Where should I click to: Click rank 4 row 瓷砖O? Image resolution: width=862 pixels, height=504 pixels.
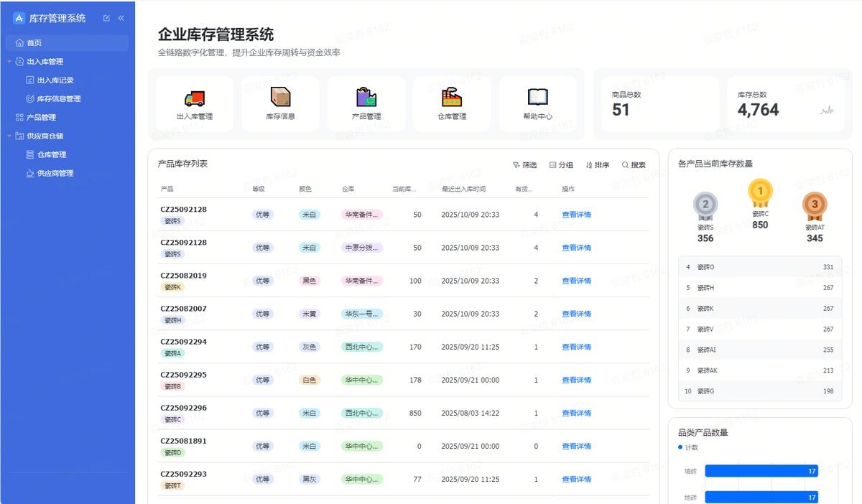(760, 267)
